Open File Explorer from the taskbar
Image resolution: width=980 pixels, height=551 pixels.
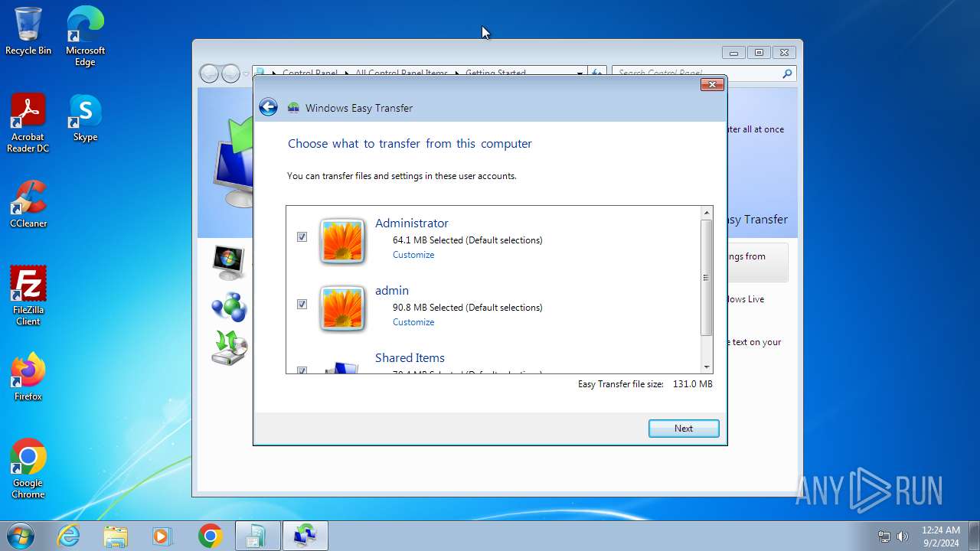[x=116, y=536]
